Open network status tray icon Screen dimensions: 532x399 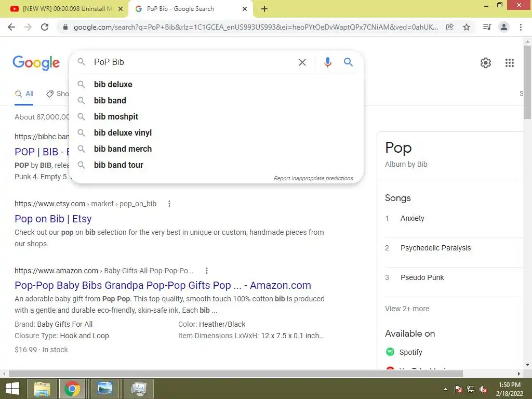point(471,389)
